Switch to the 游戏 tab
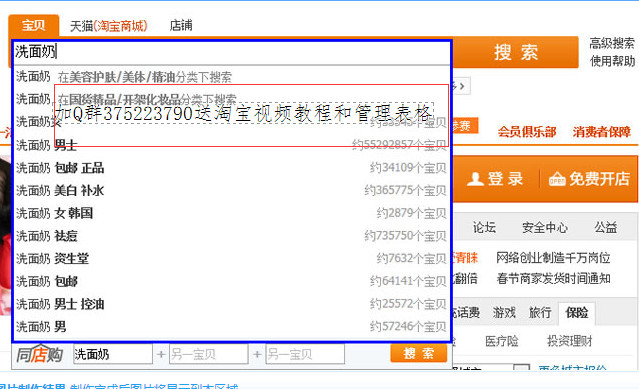 [x=504, y=313]
